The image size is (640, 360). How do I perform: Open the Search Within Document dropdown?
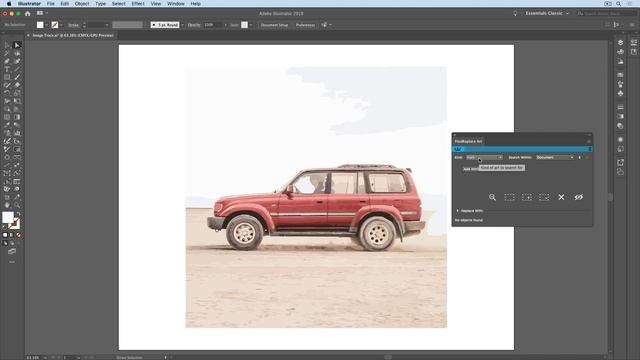coord(555,157)
